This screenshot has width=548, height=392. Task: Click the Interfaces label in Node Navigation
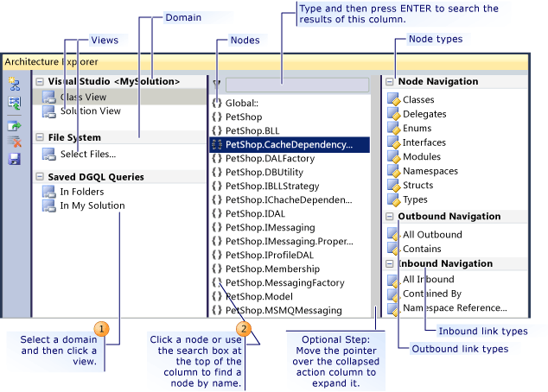(x=424, y=142)
